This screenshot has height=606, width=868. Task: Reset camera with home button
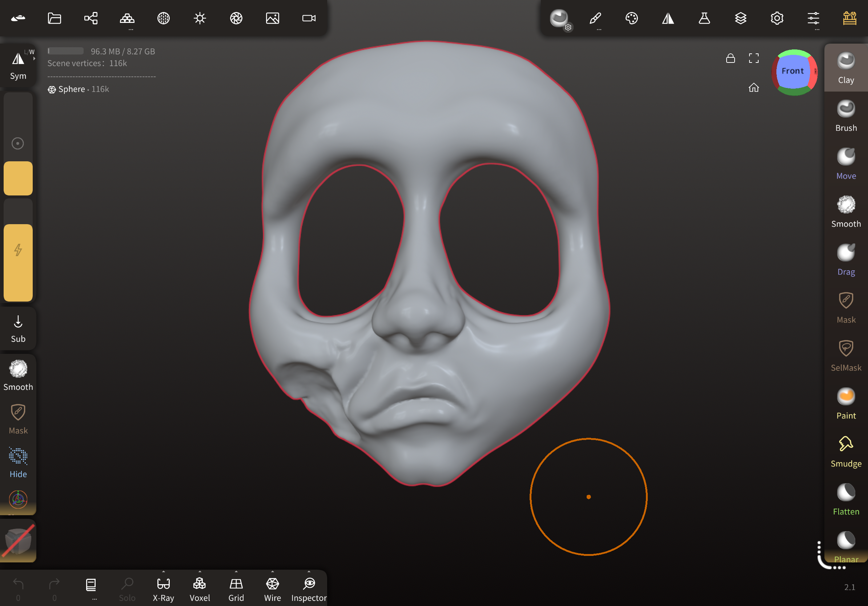pos(754,88)
